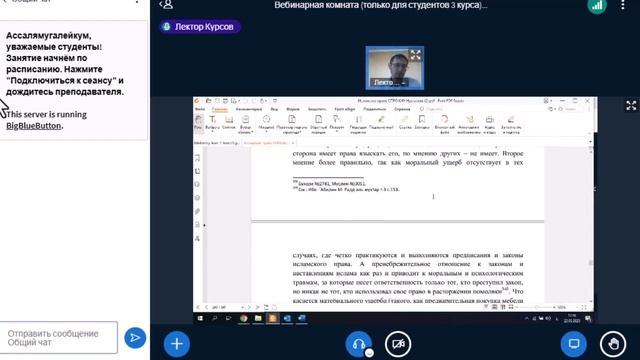Image resolution: width=640 pixels, height=360 pixels.
Task: Switch to the Главная ribbon tab
Action: click(220, 109)
